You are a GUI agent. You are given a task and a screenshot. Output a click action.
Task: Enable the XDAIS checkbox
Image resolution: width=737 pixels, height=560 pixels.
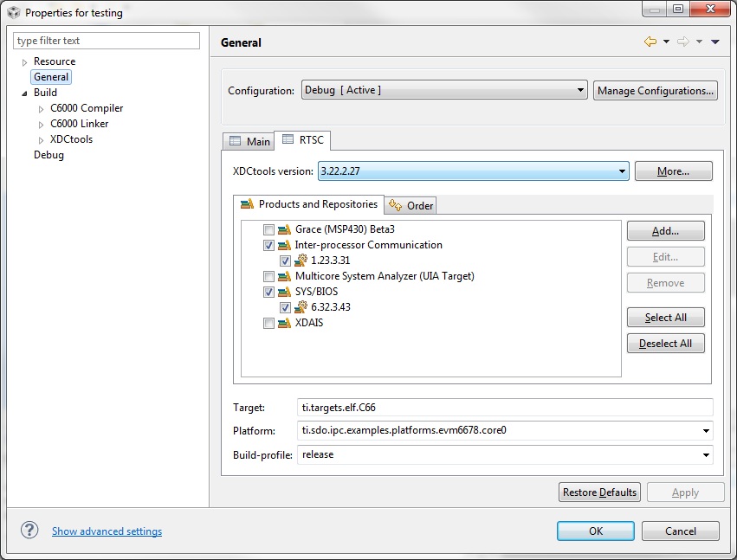[268, 323]
